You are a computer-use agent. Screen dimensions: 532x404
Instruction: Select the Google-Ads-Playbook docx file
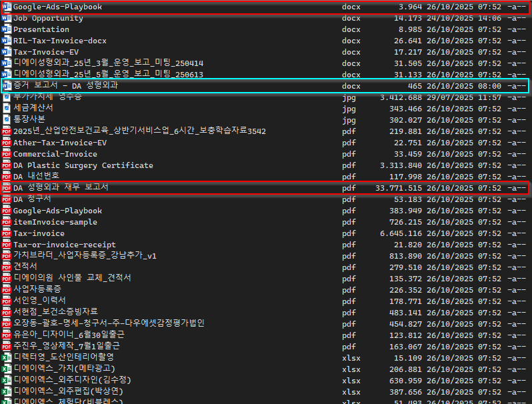pyautogui.click(x=57, y=7)
